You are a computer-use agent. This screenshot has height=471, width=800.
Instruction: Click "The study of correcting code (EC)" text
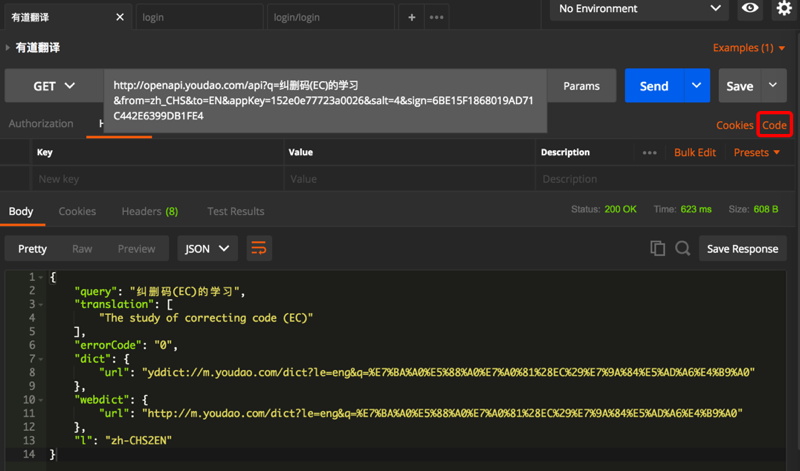click(x=206, y=318)
